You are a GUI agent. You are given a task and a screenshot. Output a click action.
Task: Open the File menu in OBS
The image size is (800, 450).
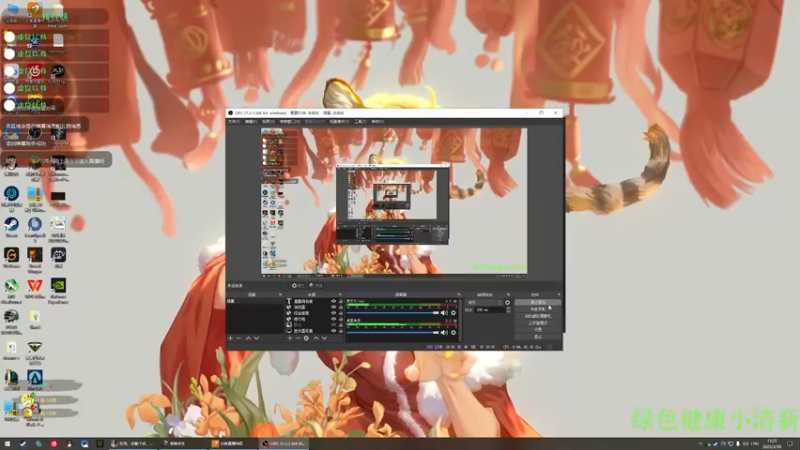pyautogui.click(x=234, y=121)
